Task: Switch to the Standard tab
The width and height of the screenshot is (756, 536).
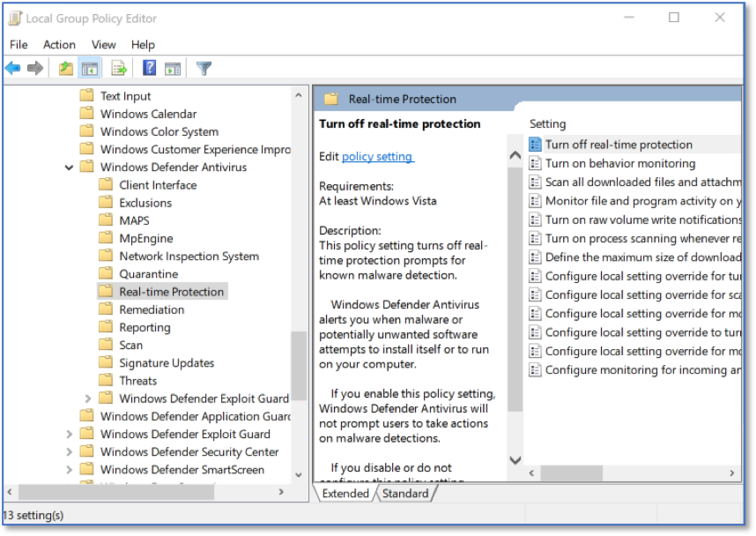Action: (x=405, y=494)
